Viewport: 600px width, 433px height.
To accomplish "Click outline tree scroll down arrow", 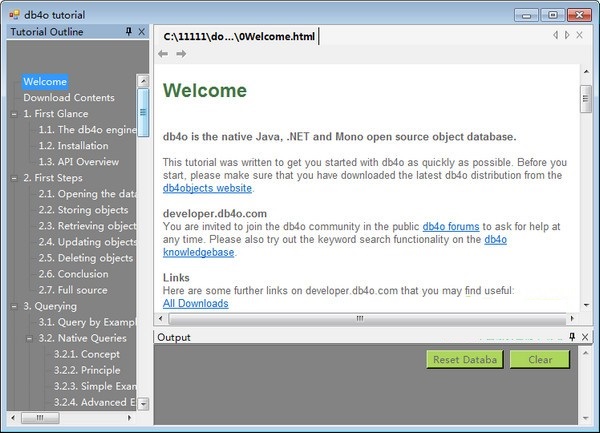I will point(143,404).
